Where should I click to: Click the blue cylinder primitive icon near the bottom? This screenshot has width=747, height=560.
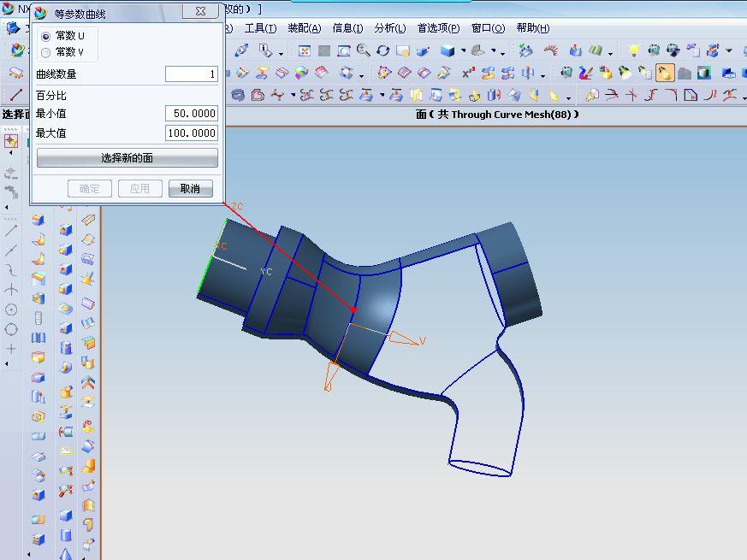click(x=66, y=534)
